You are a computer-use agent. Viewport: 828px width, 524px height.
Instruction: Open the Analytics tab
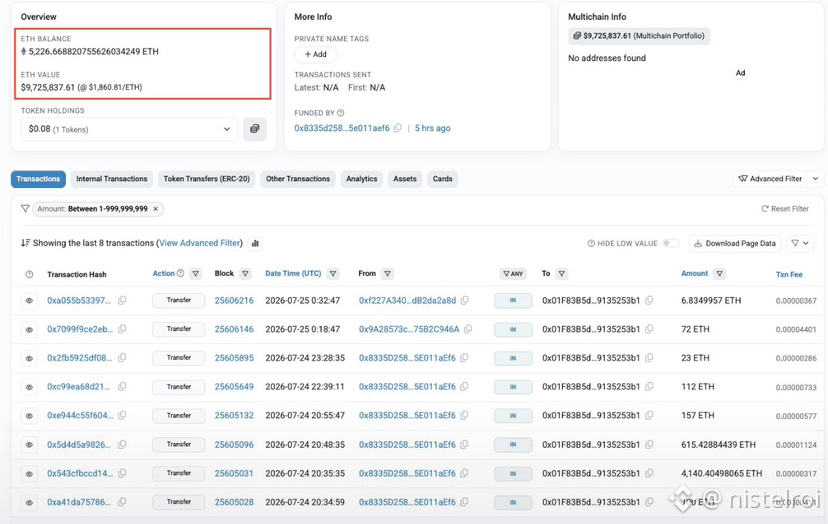tap(362, 179)
